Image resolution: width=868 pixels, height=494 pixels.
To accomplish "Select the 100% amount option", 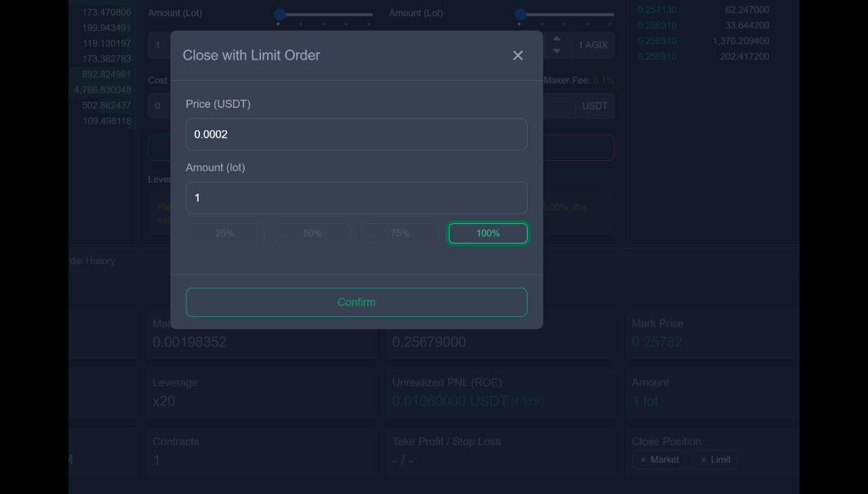I will point(488,233).
